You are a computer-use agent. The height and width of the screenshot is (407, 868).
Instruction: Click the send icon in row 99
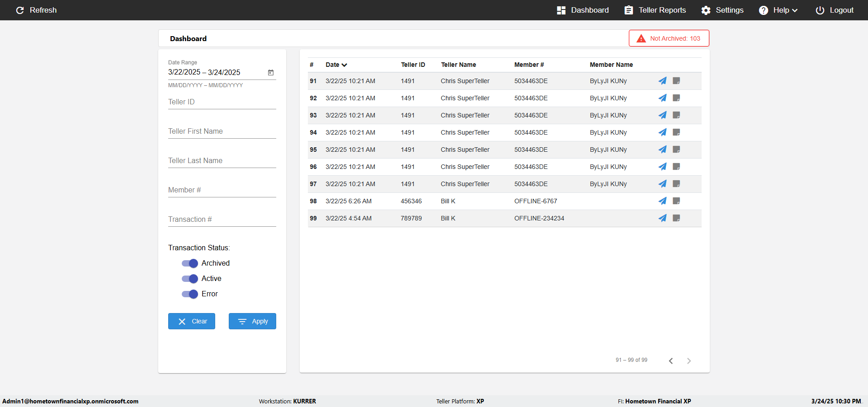(x=662, y=218)
